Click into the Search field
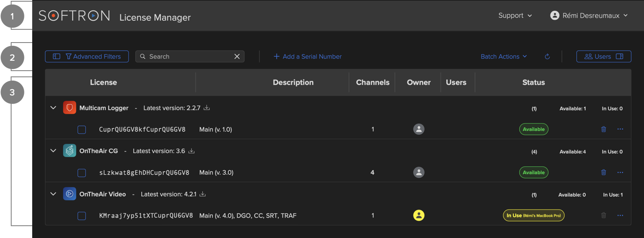The height and width of the screenshot is (238, 644). coord(190,57)
